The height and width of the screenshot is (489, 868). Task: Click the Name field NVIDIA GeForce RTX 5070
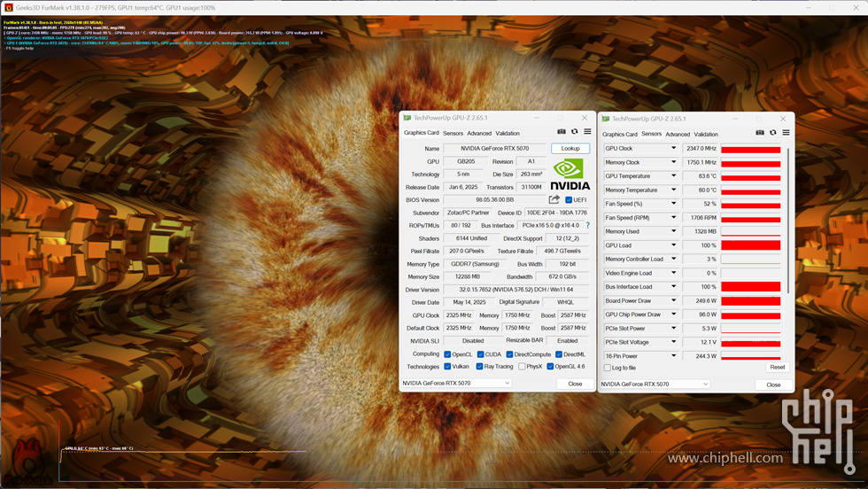coord(494,149)
